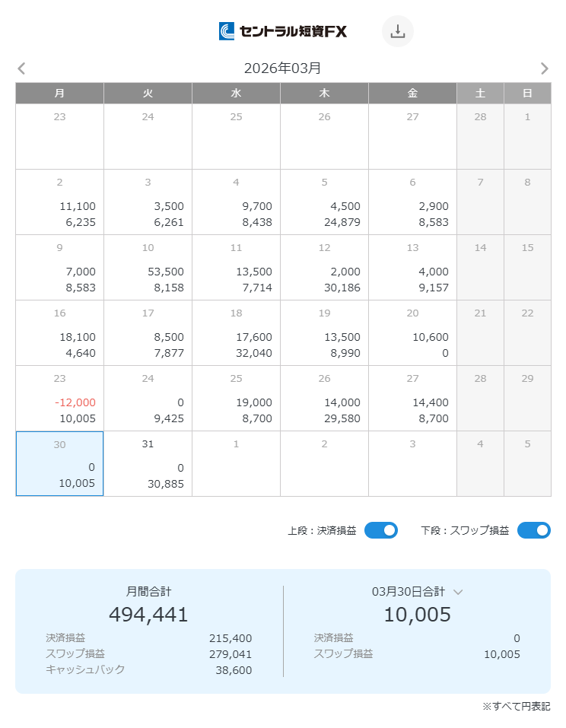This screenshot has width=566, height=728.
Task: Select highlighted March 30 cell
Action: coord(59,464)
